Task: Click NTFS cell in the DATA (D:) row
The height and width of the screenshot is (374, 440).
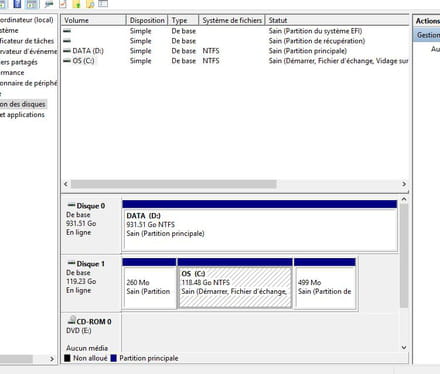Action: point(211,51)
